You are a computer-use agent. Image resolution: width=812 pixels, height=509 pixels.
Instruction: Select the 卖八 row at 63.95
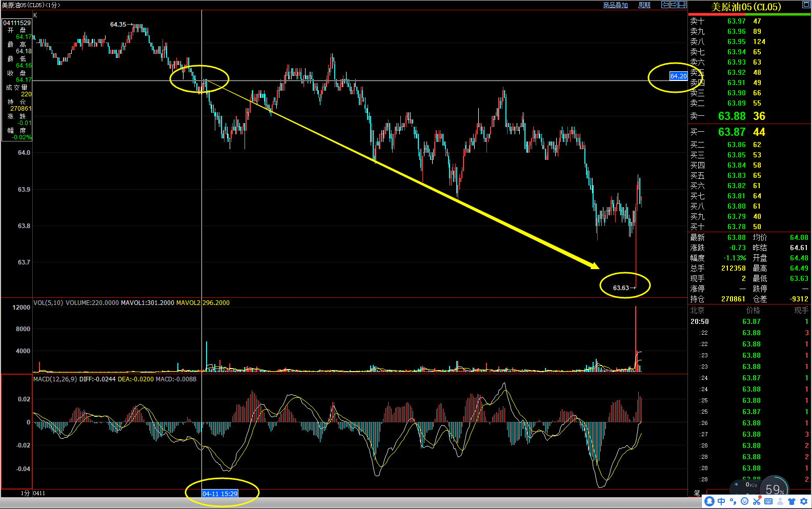[x=749, y=42]
